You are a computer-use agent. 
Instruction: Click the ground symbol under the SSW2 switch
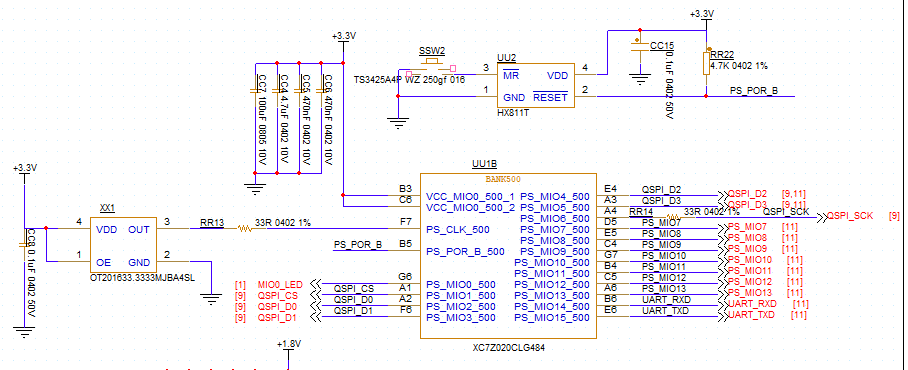pyautogui.click(x=397, y=123)
